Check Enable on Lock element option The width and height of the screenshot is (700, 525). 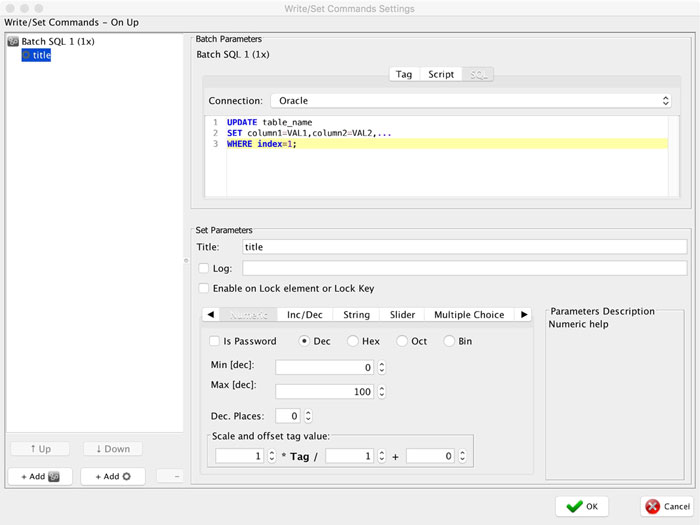click(x=204, y=288)
